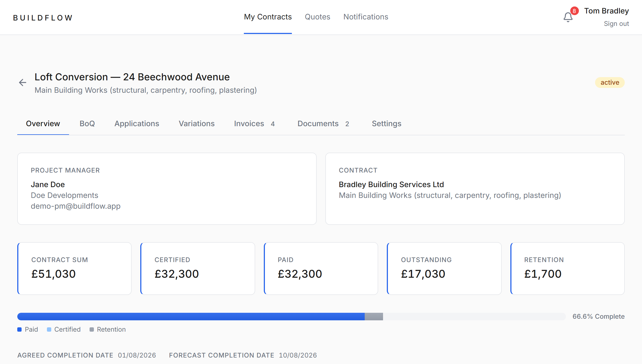Open the Quotes nav item
Viewport: 642px width, 364px height.
(x=317, y=17)
